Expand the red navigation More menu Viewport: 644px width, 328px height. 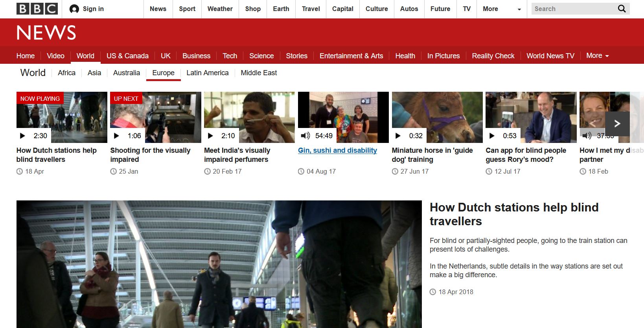597,56
